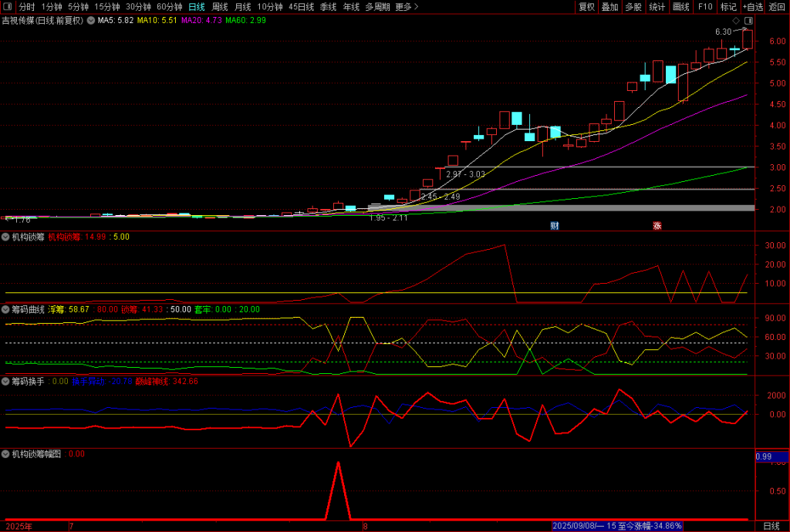Click the latest red candlestick near 6.30
This screenshot has width=790, height=532.
coord(747,40)
